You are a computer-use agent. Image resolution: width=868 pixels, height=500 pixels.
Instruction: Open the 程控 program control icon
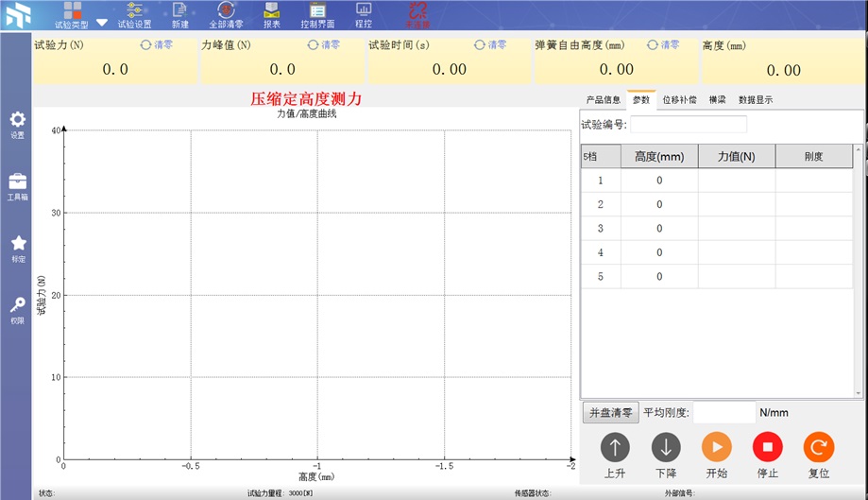coord(363,13)
